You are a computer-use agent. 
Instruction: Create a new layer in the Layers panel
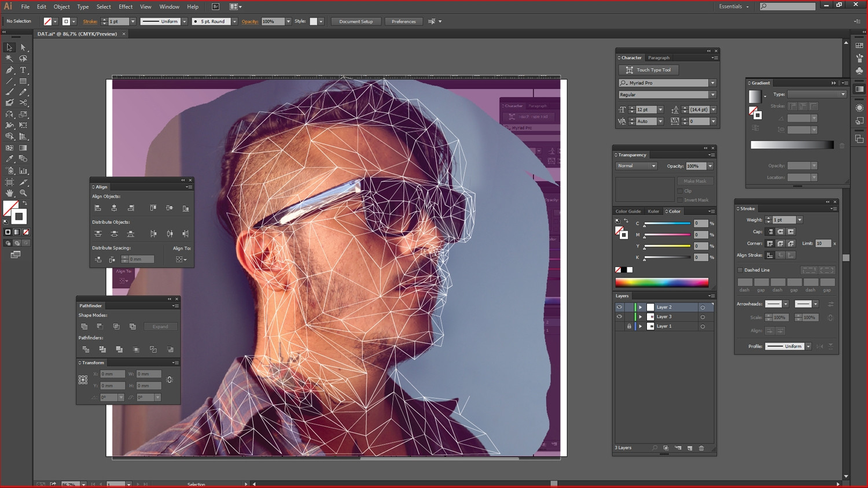click(x=689, y=448)
